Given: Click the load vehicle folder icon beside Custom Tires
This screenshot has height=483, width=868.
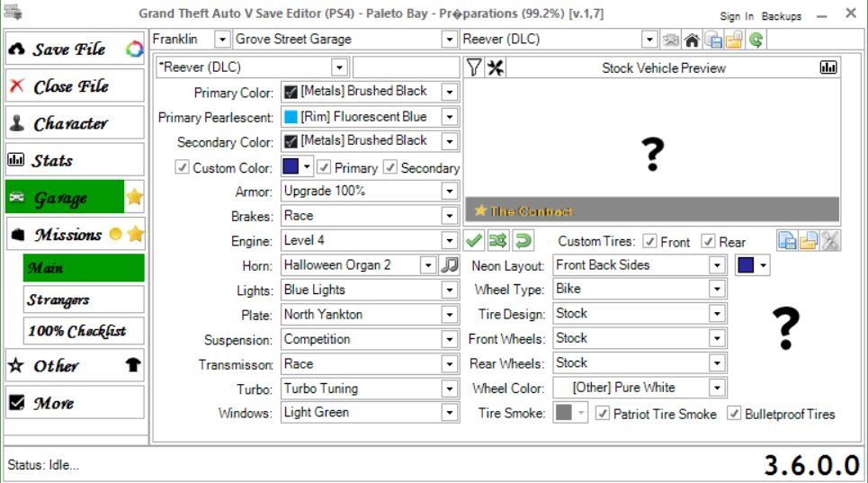Looking at the screenshot, I should coord(809,241).
